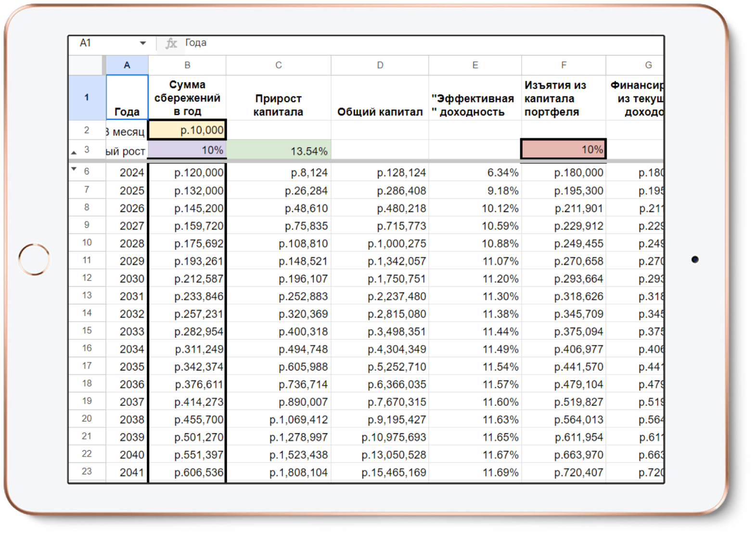Image resolution: width=756 pixels, height=538 pixels.
Task: Select the red 10% cell
Action: click(x=564, y=149)
